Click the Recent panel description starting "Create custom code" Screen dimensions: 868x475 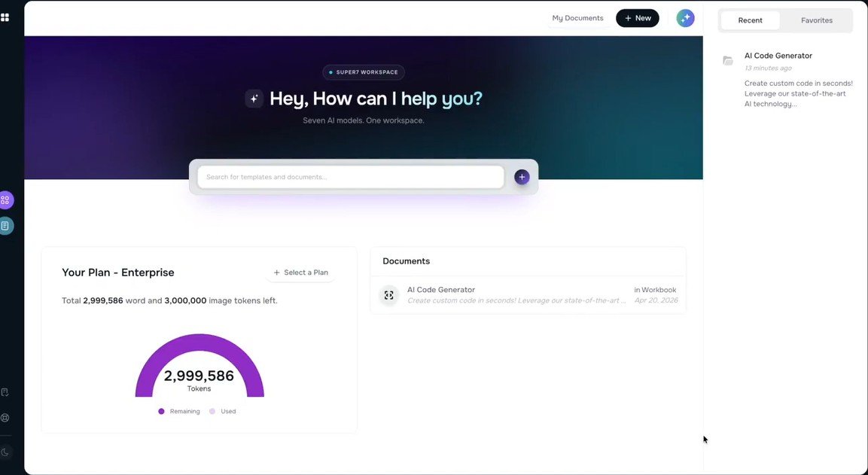point(798,93)
